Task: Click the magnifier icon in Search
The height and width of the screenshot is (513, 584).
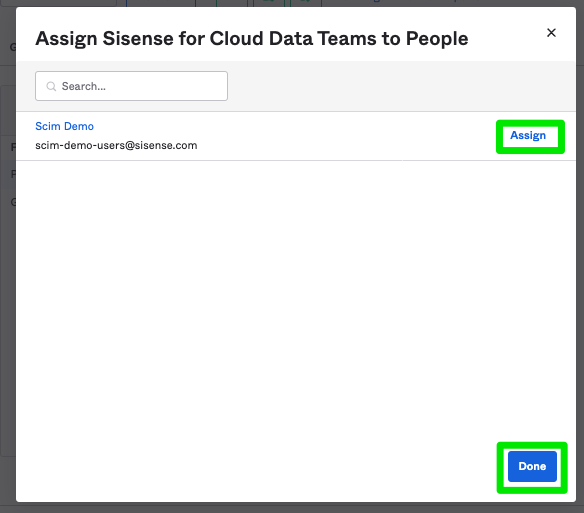Action: point(51,86)
